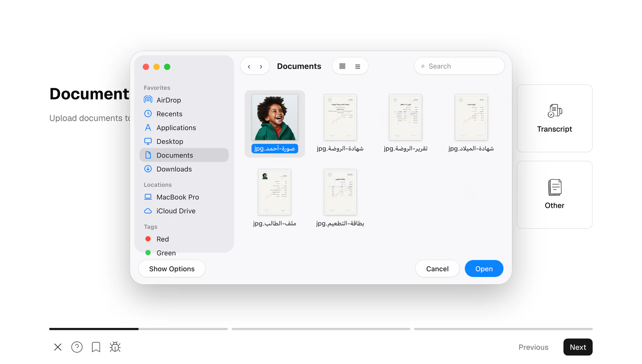The height and width of the screenshot is (364, 642).
Task: Select MacBook Pro under Locations
Action: point(184,197)
